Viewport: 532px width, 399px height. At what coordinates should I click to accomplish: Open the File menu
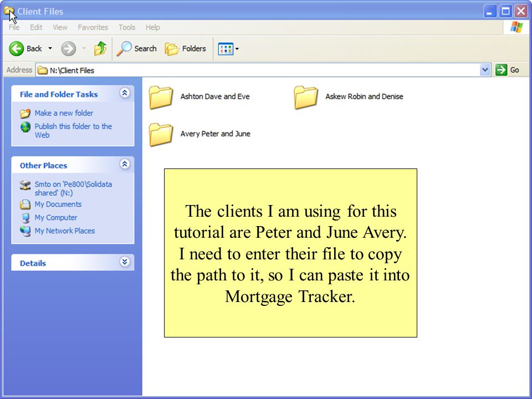[14, 27]
